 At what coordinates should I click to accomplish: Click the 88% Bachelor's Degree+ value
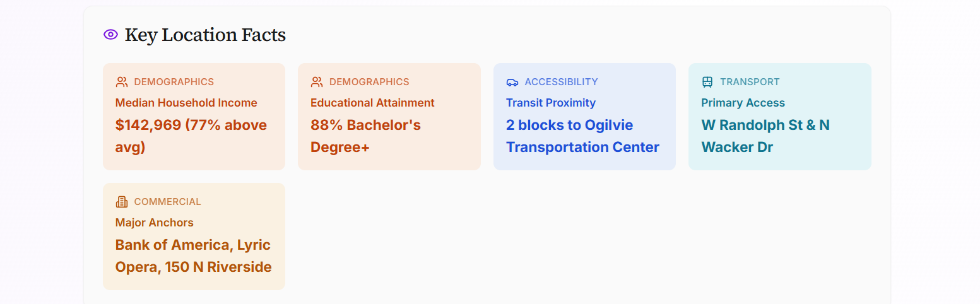click(x=365, y=136)
